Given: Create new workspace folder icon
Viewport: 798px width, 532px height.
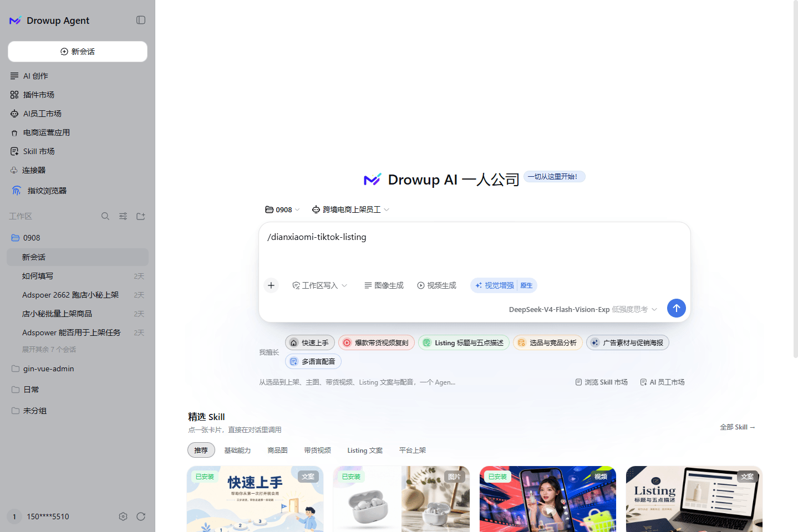Looking at the screenshot, I should click(x=141, y=216).
